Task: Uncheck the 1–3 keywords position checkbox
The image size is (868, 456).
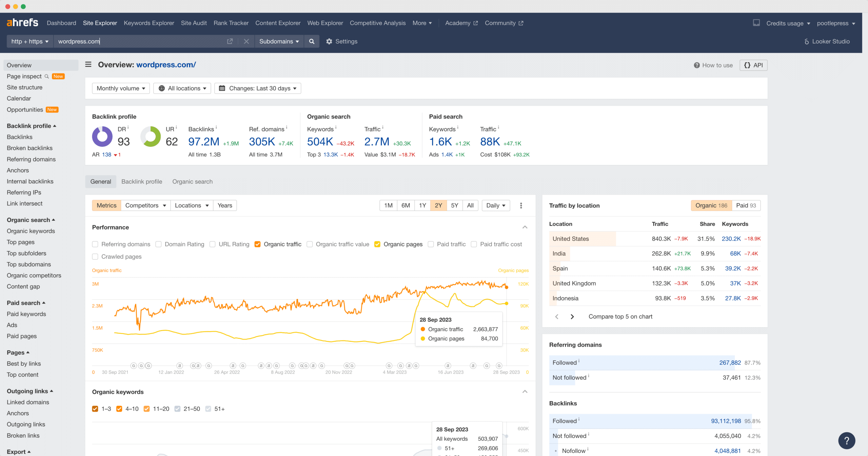Action: pos(95,409)
